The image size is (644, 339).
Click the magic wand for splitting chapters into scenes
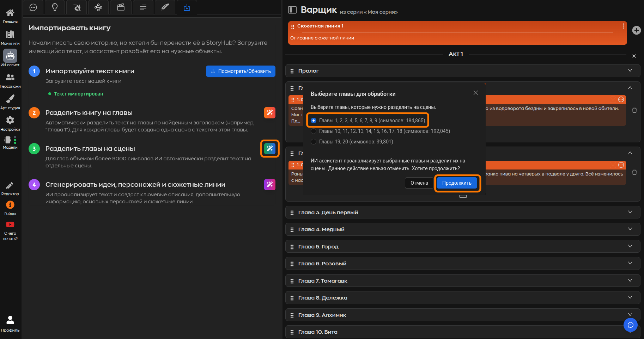coord(270,149)
